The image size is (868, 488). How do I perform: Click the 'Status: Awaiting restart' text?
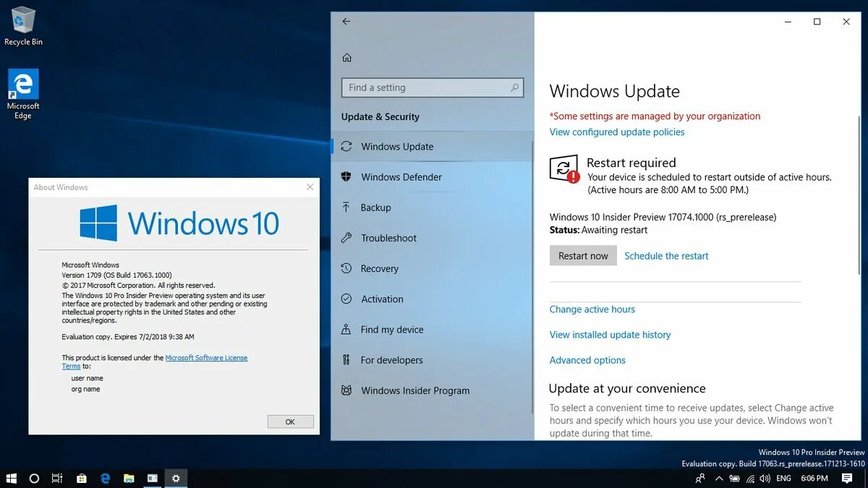click(598, 230)
